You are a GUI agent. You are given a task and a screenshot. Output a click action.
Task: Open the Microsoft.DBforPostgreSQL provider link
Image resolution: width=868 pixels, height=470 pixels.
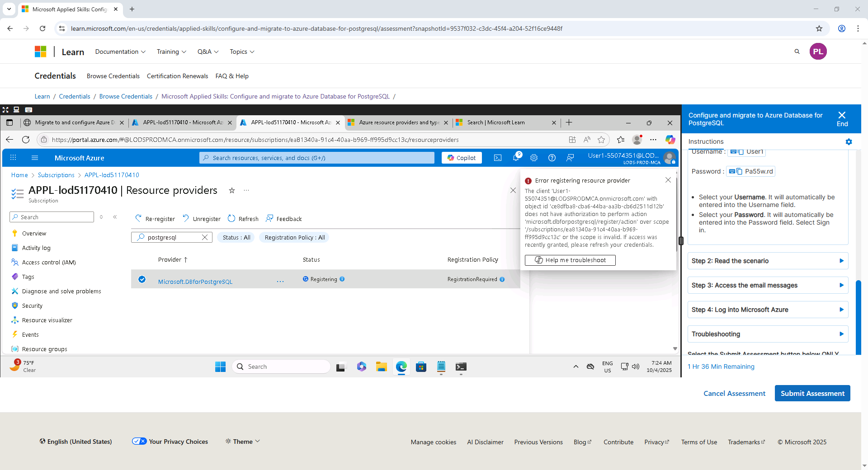click(195, 282)
